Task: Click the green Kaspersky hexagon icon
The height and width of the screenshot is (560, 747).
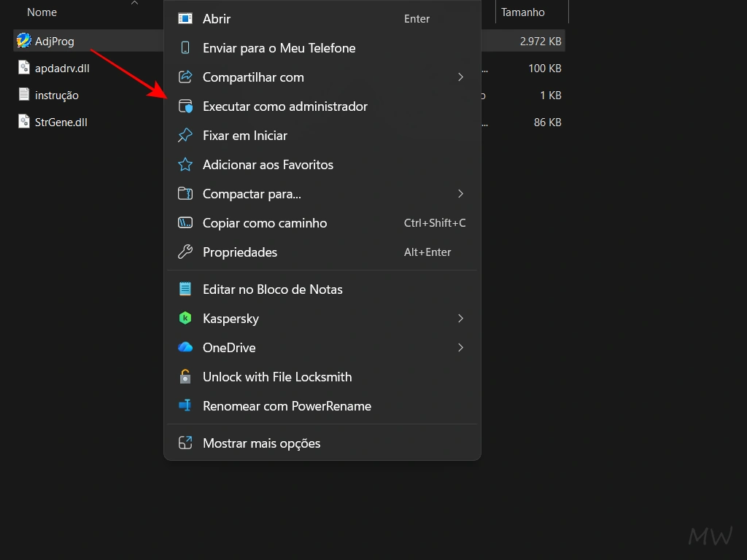Action: coord(186,319)
